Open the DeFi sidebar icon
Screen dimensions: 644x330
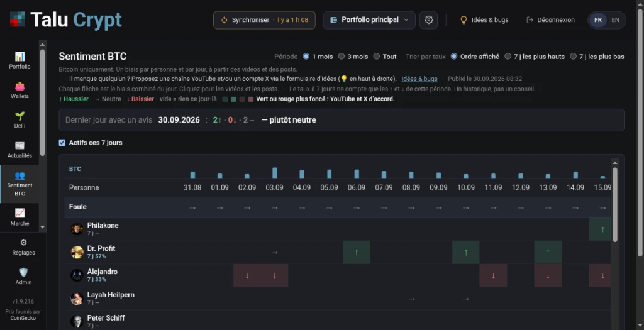[19, 116]
